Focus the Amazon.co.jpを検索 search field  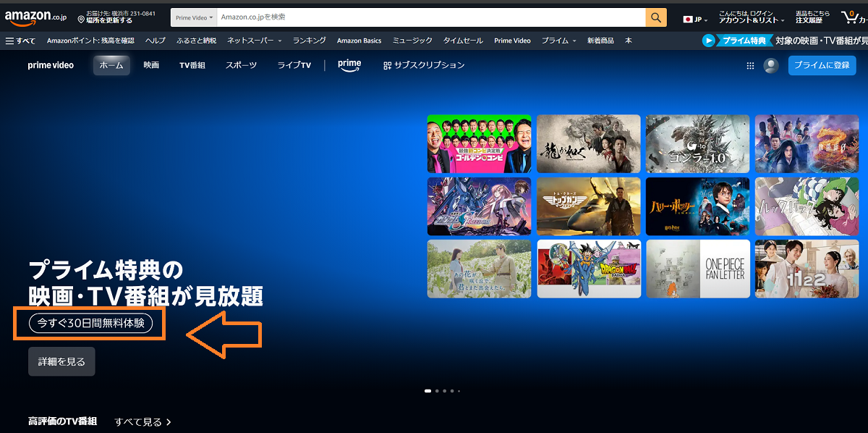click(431, 17)
